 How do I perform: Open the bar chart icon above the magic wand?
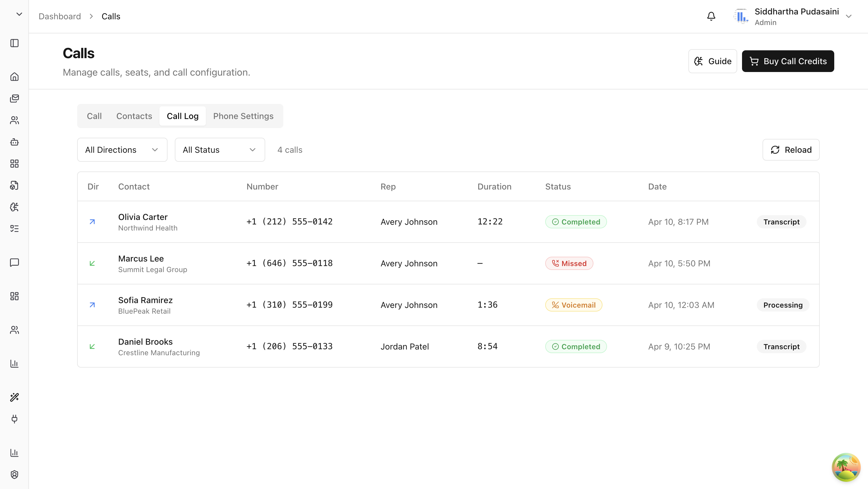tap(14, 363)
